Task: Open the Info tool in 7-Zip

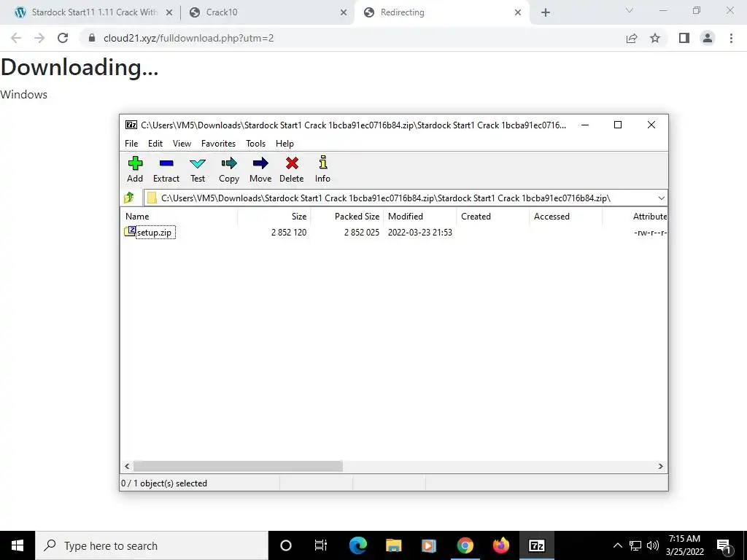Action: click(322, 169)
